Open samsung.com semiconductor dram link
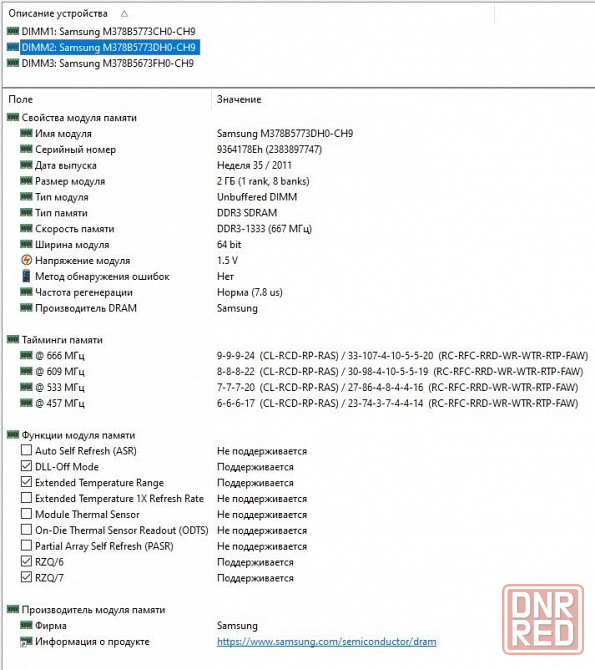The width and height of the screenshot is (595, 670). coord(327,641)
